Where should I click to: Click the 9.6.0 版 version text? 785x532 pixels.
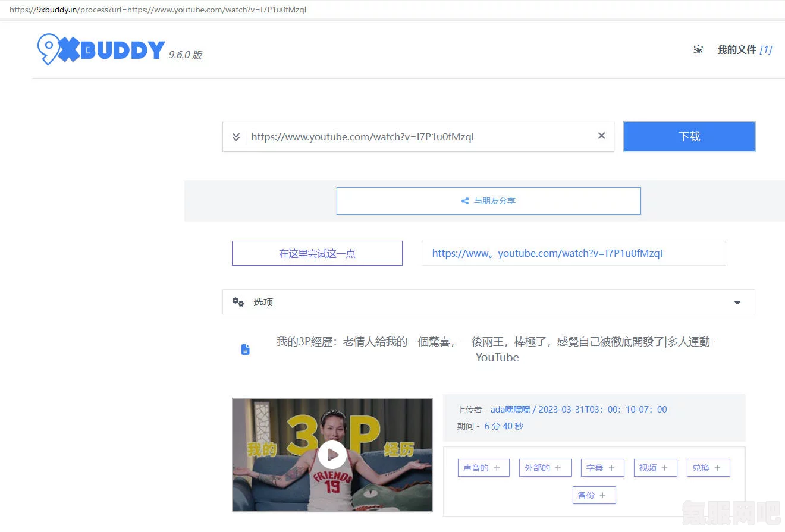click(x=185, y=55)
